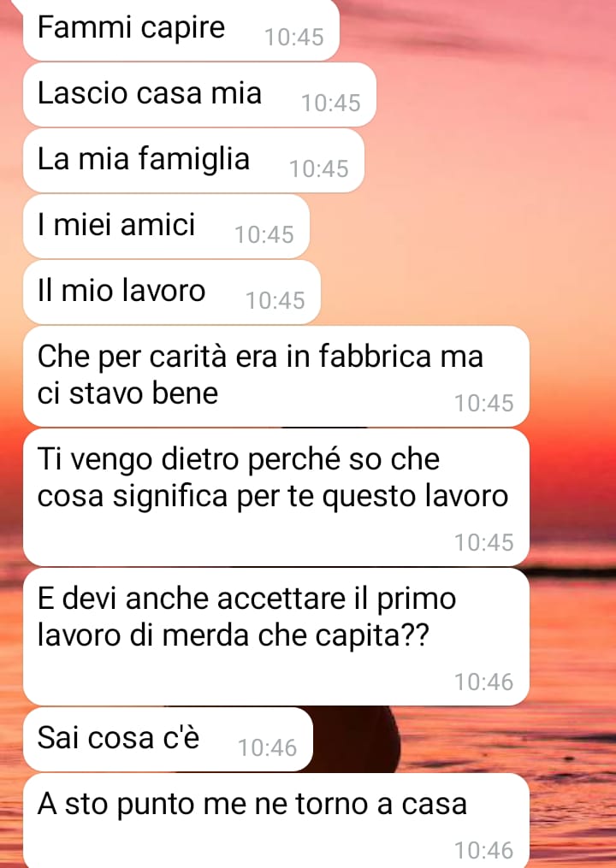
Task: Click the timestamp beside 'I miei amici'
Action: pyautogui.click(x=264, y=234)
